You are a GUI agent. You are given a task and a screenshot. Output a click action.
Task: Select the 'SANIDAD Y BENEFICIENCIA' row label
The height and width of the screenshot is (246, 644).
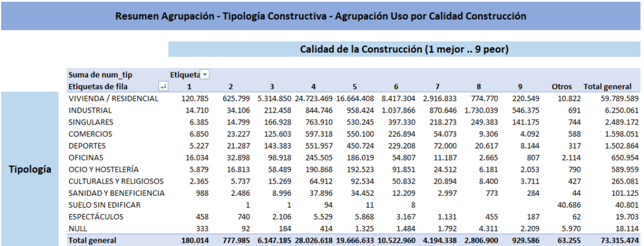point(116,193)
